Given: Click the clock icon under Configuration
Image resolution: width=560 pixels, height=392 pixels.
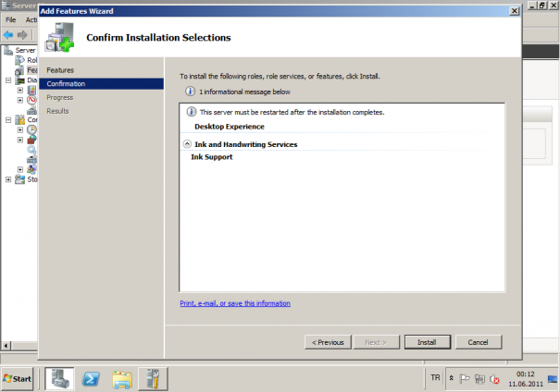Looking at the screenshot, I should tap(31, 129).
